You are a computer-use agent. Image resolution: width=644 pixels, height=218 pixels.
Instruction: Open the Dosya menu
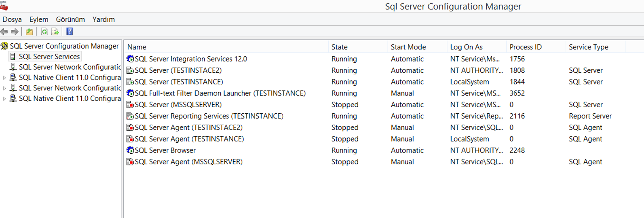[12, 19]
